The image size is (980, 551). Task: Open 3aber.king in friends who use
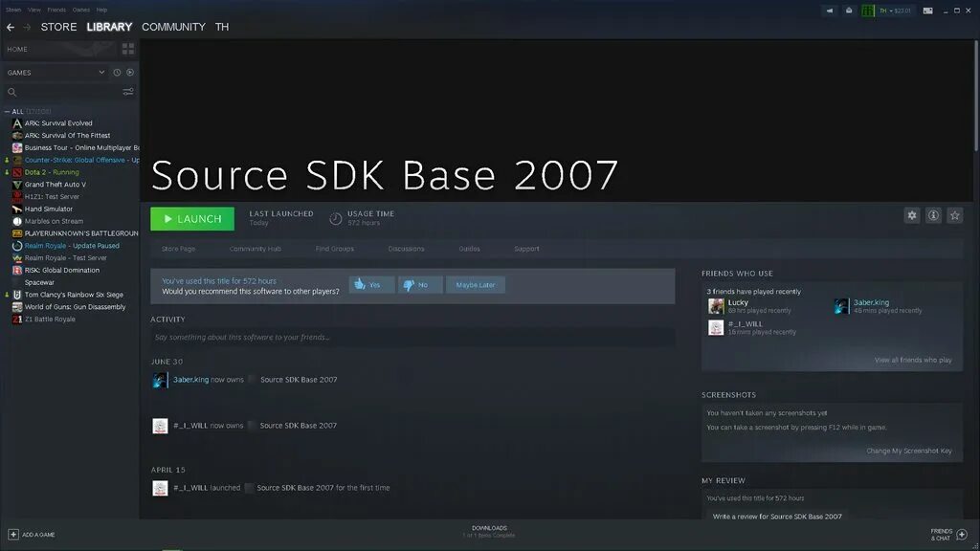coord(871,302)
